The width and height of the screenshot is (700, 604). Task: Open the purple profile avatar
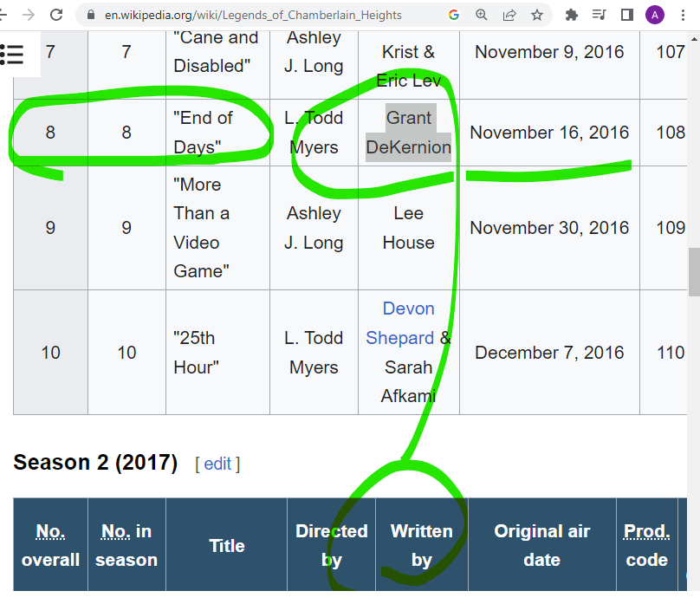(x=656, y=15)
